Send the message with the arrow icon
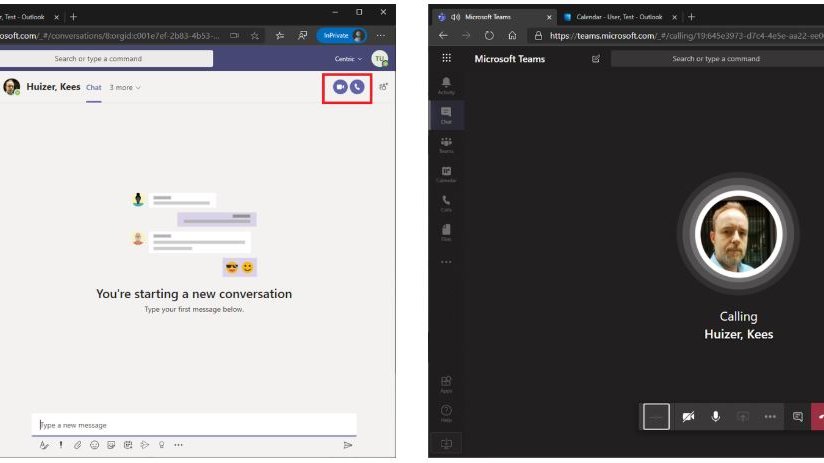 point(347,445)
